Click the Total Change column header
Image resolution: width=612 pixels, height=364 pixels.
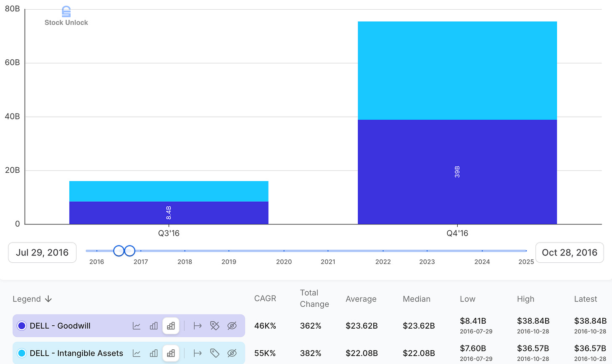(314, 298)
